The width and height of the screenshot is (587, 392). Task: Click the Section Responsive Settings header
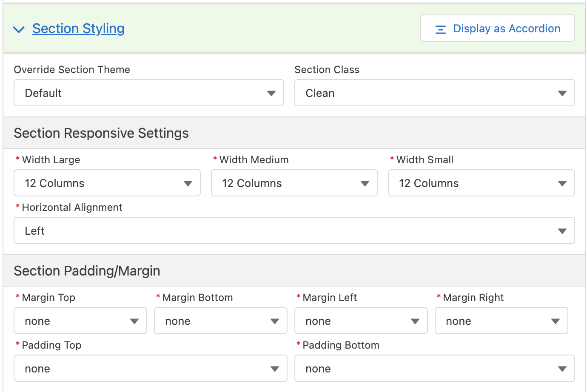(101, 133)
